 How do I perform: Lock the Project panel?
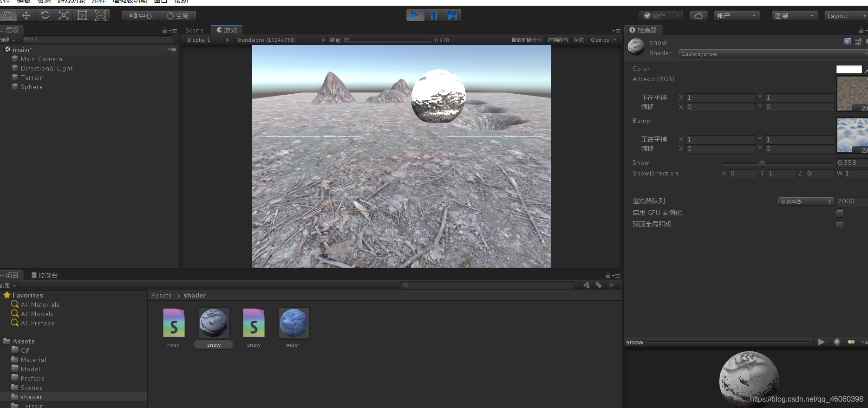click(607, 275)
